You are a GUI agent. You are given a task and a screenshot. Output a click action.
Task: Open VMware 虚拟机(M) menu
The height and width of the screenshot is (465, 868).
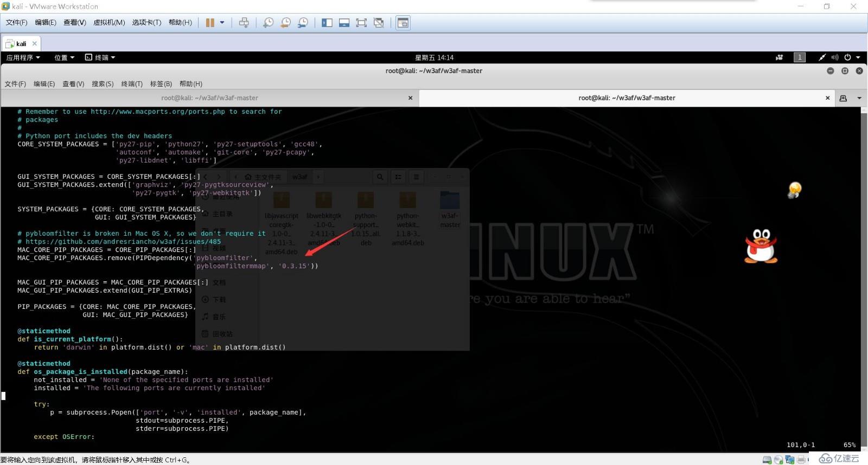pyautogui.click(x=109, y=22)
